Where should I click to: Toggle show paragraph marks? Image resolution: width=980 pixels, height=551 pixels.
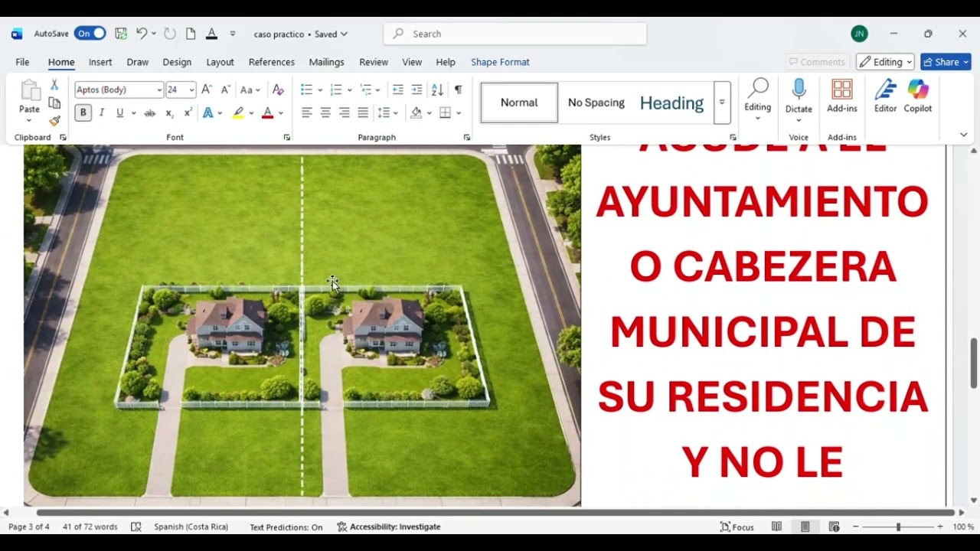(x=458, y=90)
